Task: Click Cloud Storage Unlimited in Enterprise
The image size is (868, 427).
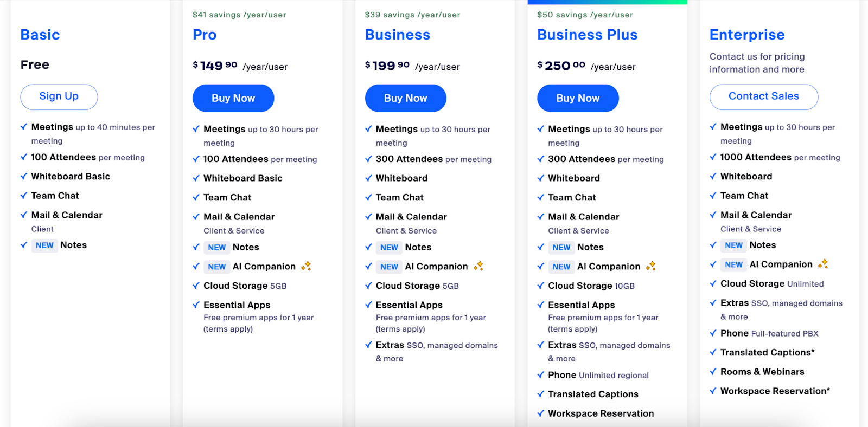Action: point(772,284)
